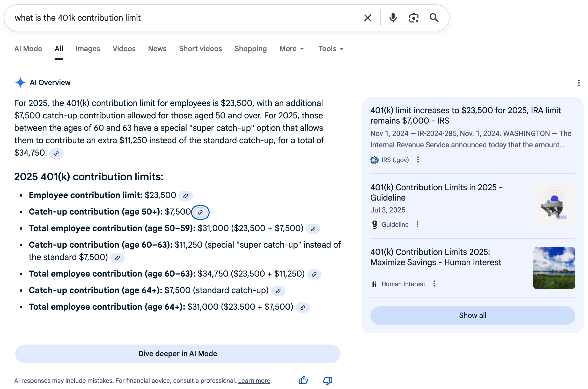Click highlighted link icon after age 50+ catch-up
The height and width of the screenshot is (389, 588).
coord(200,212)
